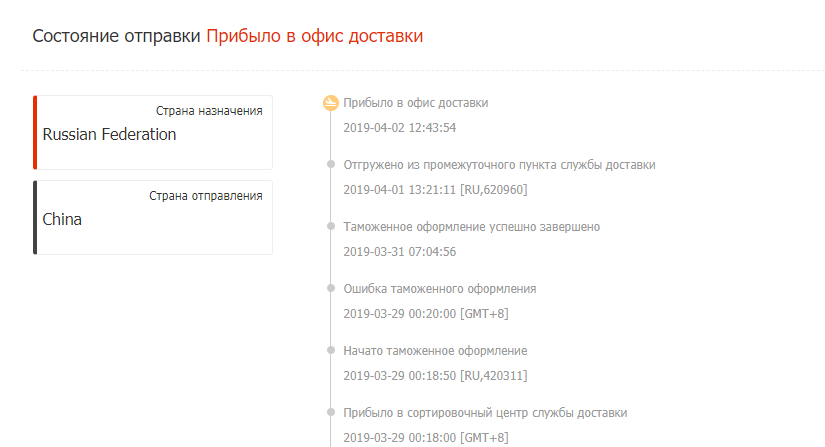Click timeline dot beside 'Ошибка таможенного оформления'
The image size is (825, 447).
pyautogui.click(x=331, y=288)
